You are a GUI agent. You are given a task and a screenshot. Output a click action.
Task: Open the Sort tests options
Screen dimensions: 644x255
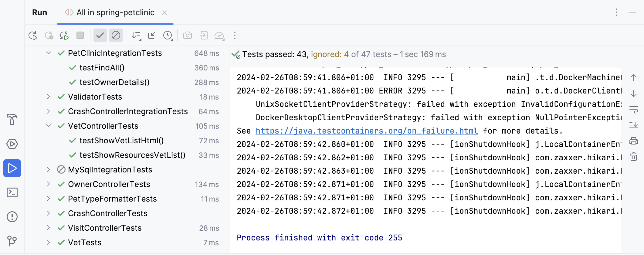click(x=137, y=36)
